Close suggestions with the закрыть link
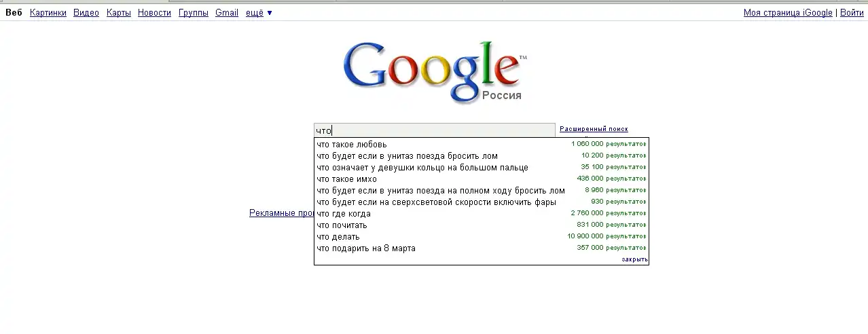The height and width of the screenshot is (334, 868). pos(634,259)
